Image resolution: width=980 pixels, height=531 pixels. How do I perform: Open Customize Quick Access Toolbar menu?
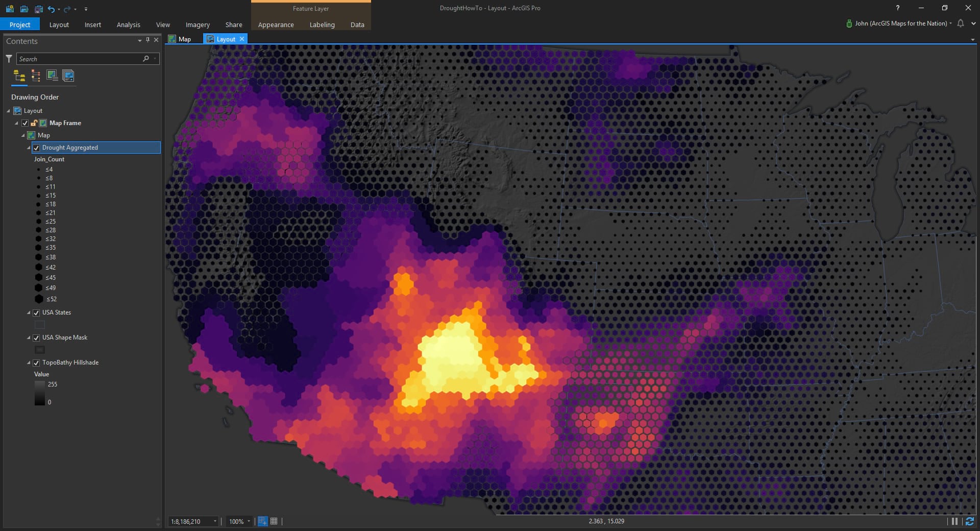coord(86,9)
